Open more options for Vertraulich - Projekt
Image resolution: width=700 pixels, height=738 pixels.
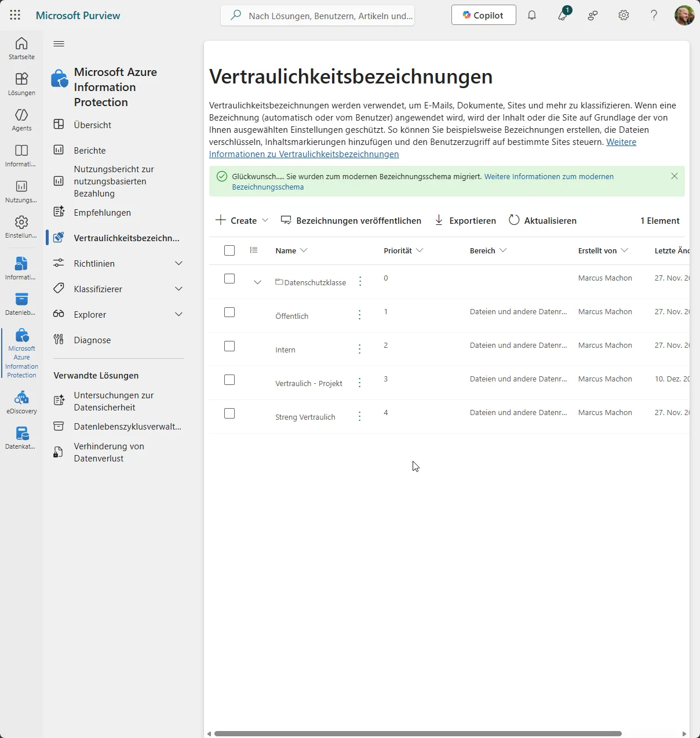tap(360, 382)
